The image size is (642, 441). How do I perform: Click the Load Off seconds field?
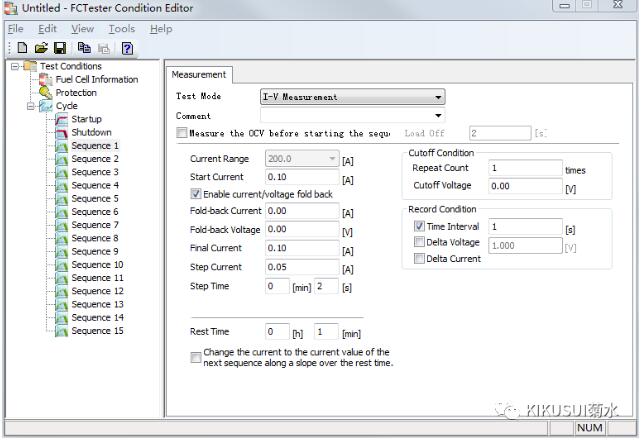(x=500, y=133)
